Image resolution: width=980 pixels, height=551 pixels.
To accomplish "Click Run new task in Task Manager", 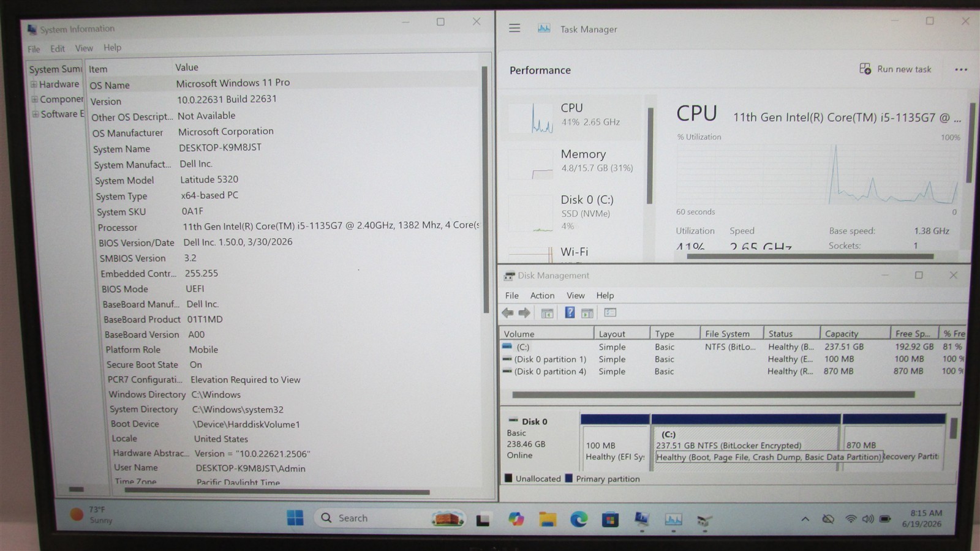I will 895,69.
